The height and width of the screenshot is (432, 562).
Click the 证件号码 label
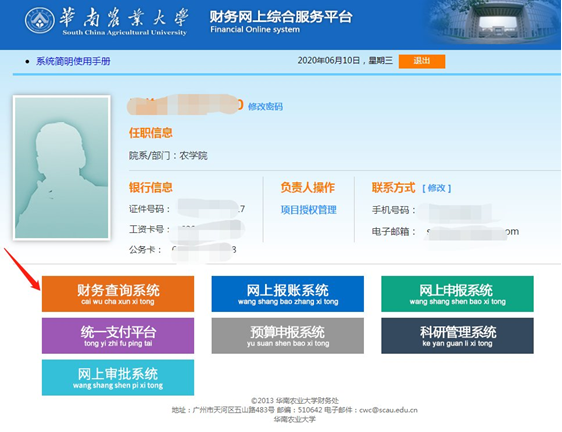(x=149, y=209)
